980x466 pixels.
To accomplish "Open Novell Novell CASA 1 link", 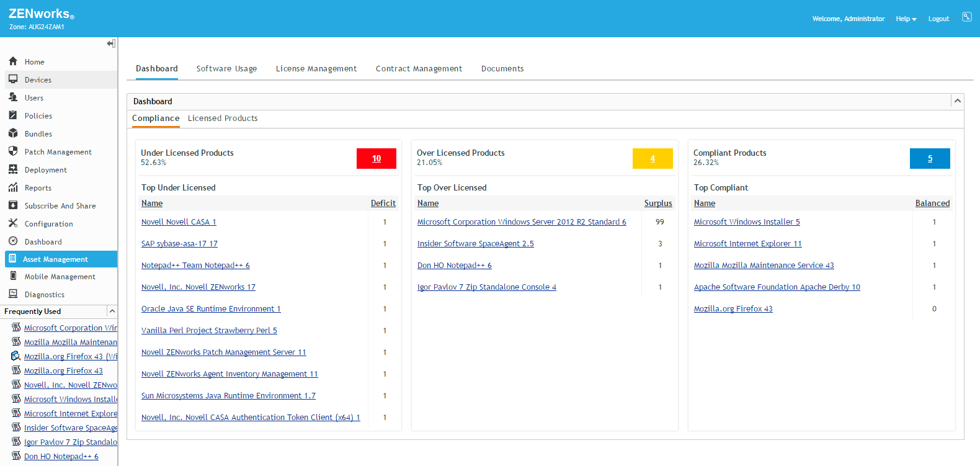I will click(x=179, y=222).
